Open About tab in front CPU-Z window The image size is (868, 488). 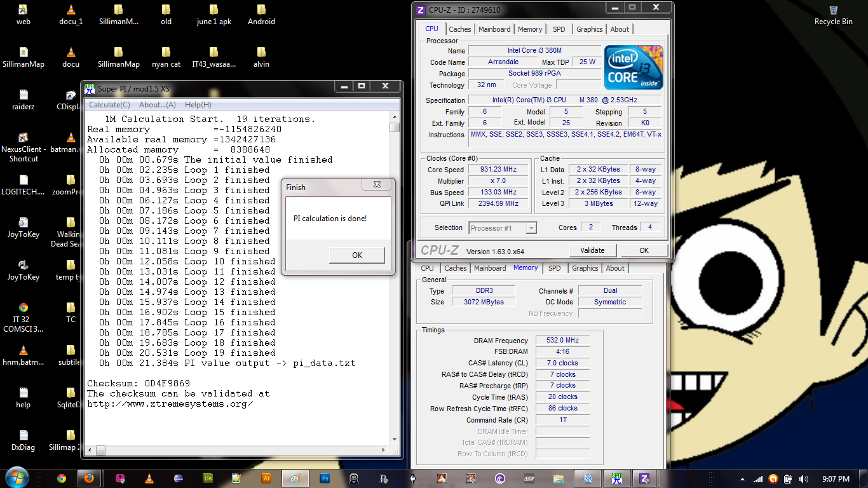point(620,29)
